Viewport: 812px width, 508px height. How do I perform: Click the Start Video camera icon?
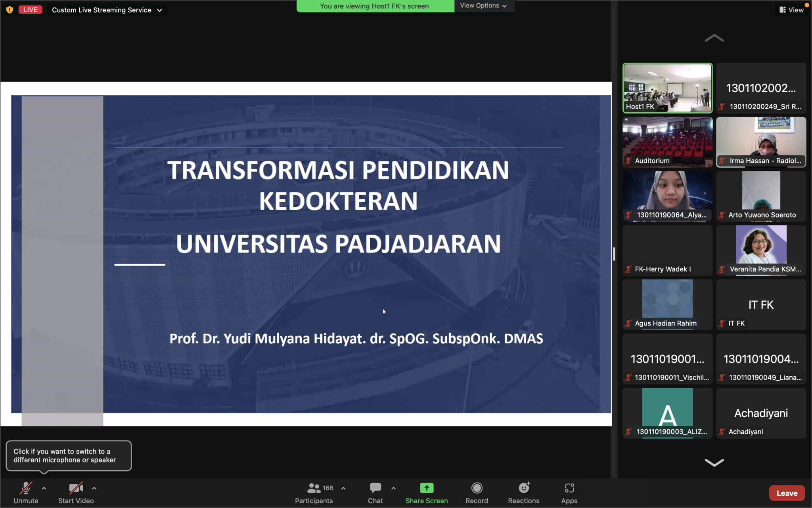click(76, 488)
